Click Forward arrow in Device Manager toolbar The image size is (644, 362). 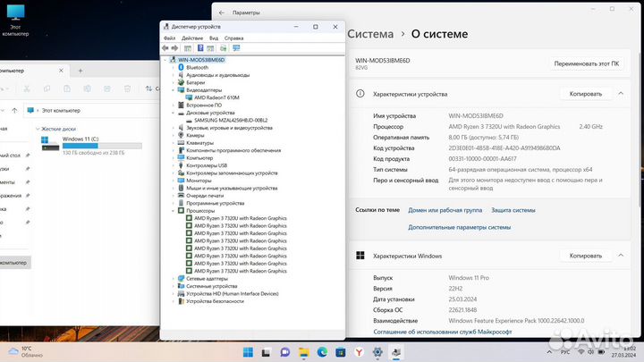click(174, 48)
